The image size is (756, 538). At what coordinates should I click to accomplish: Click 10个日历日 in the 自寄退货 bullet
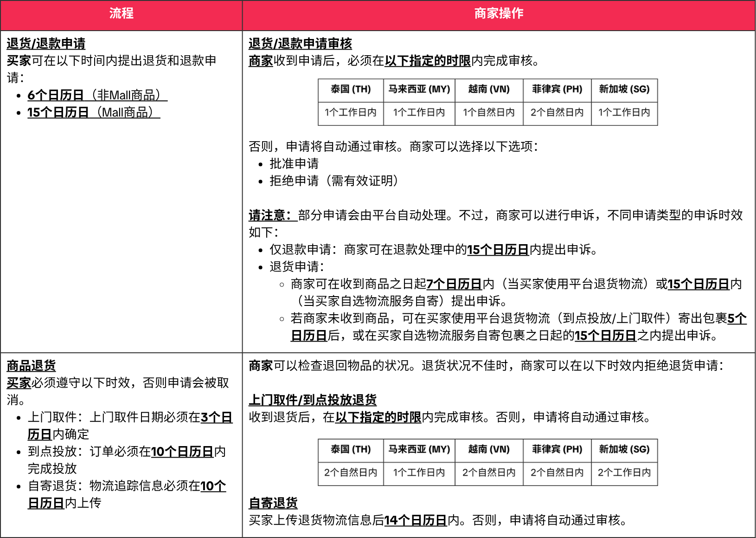tap(213, 486)
